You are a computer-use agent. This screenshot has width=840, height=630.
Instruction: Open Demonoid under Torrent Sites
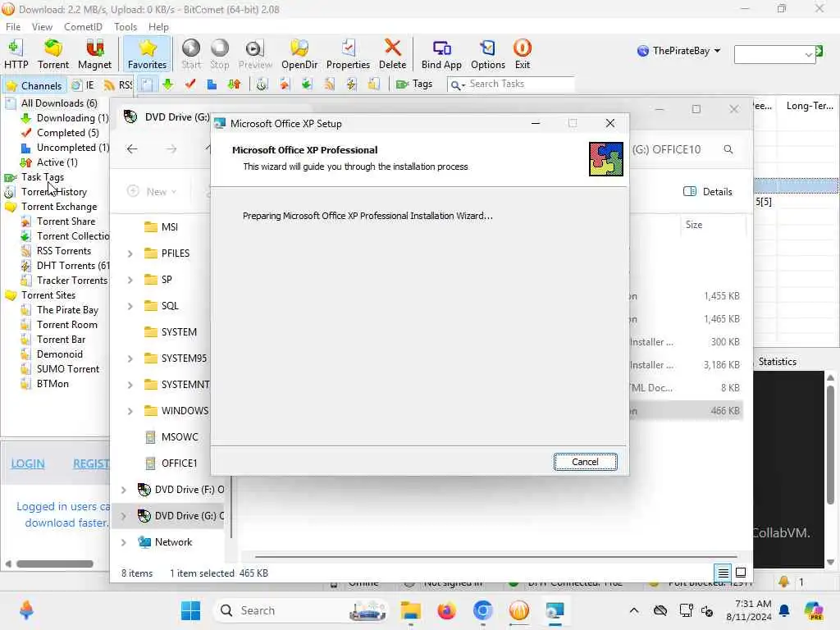click(x=59, y=354)
